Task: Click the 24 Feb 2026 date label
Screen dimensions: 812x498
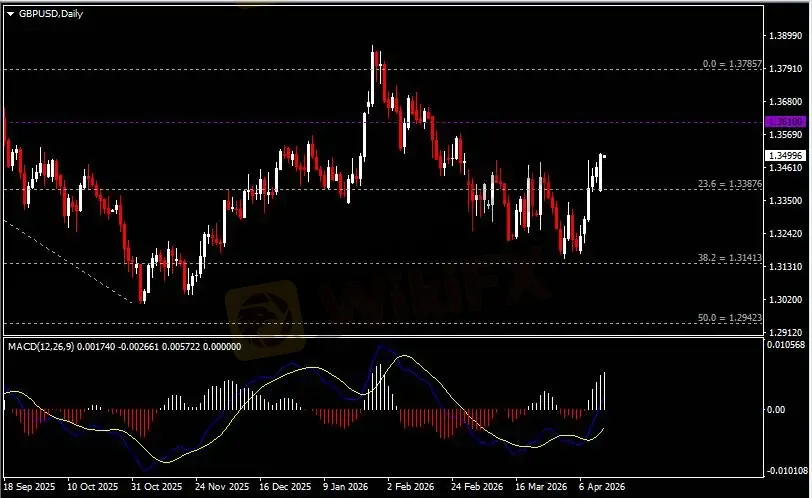Action: coord(476,487)
